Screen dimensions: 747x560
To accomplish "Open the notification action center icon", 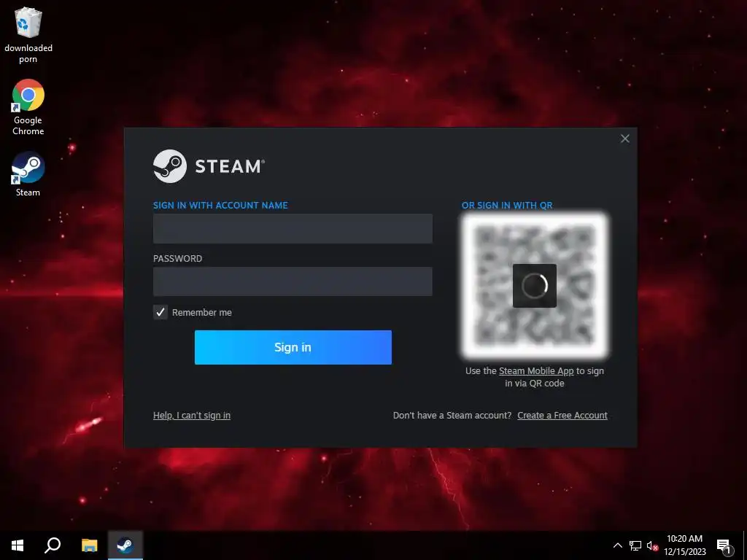I will [724, 546].
